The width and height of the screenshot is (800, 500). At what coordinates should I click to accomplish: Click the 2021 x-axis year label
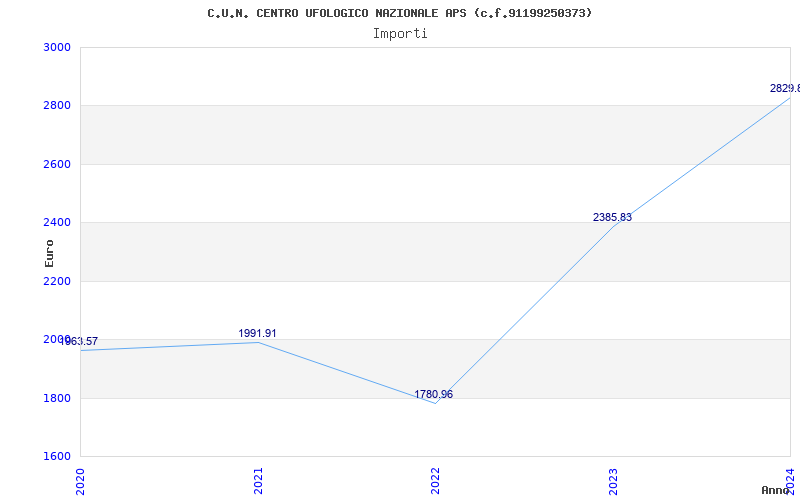(x=258, y=481)
